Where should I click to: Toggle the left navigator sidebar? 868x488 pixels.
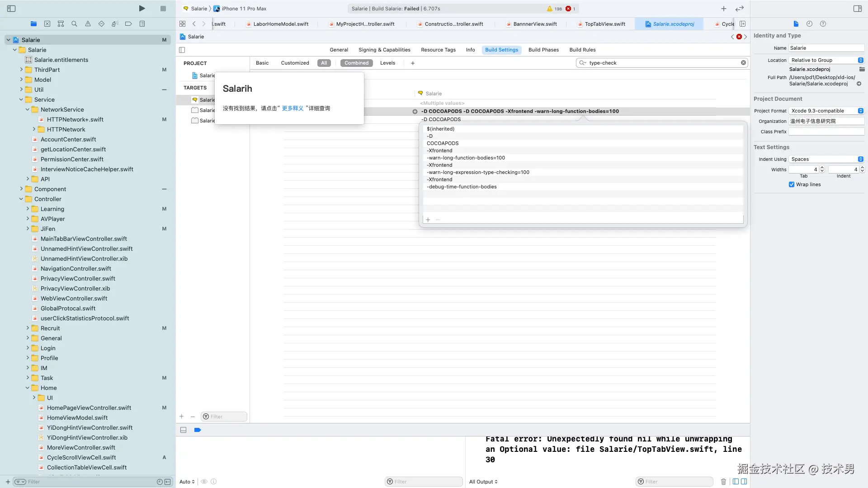click(x=11, y=9)
